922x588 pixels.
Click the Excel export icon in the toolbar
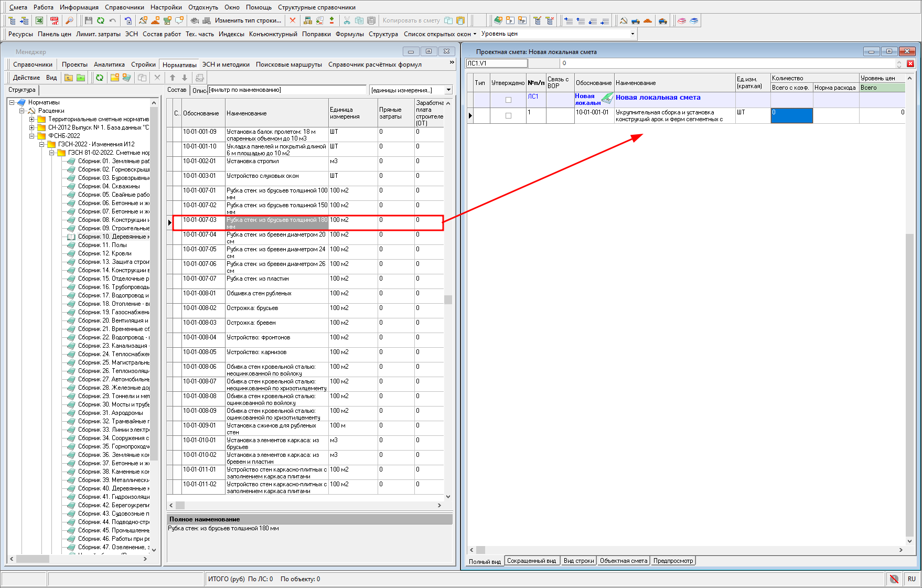tap(39, 20)
